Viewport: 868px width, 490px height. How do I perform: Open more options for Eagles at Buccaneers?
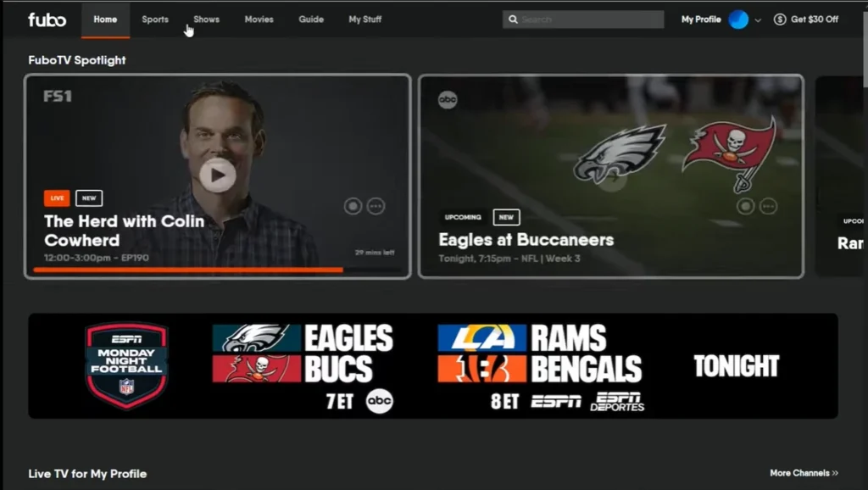pyautogui.click(x=768, y=207)
